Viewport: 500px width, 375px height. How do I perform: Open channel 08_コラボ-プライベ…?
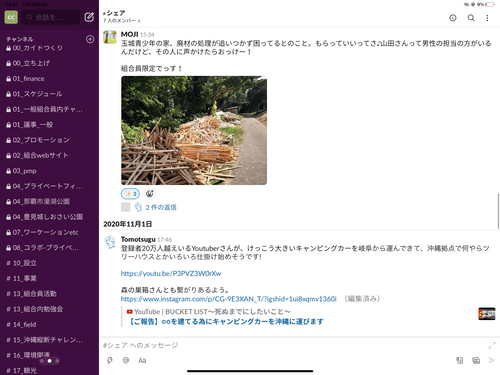[49, 248]
